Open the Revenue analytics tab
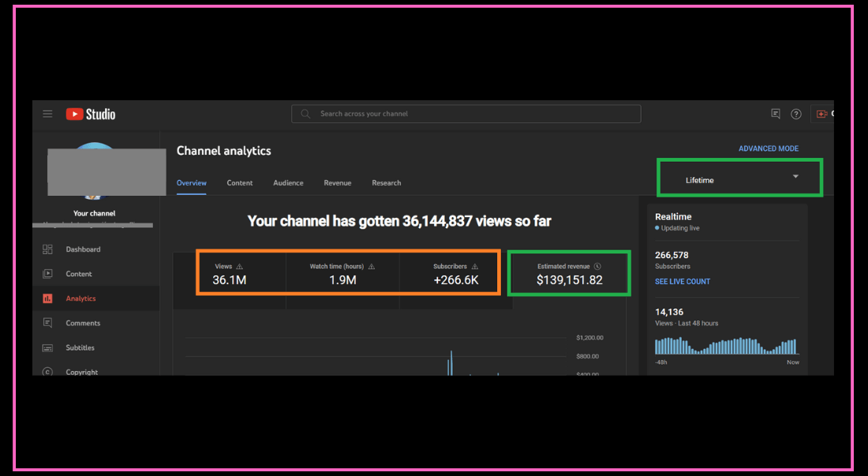Image resolution: width=868 pixels, height=476 pixels. (337, 183)
